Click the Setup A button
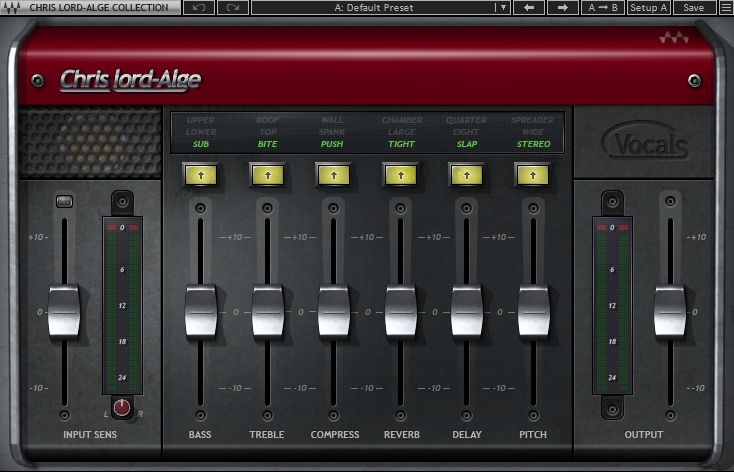 pyautogui.click(x=649, y=8)
